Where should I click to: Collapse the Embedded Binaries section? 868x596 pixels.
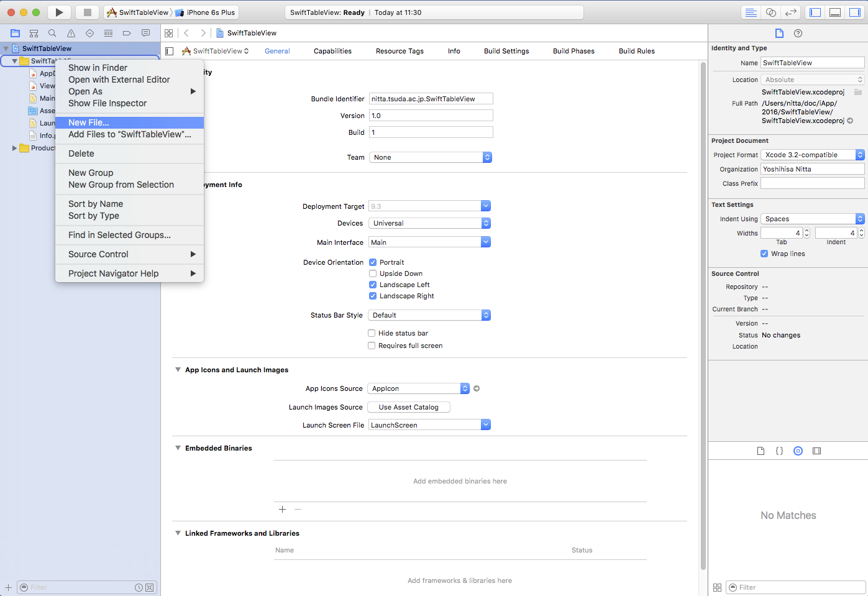pyautogui.click(x=178, y=448)
